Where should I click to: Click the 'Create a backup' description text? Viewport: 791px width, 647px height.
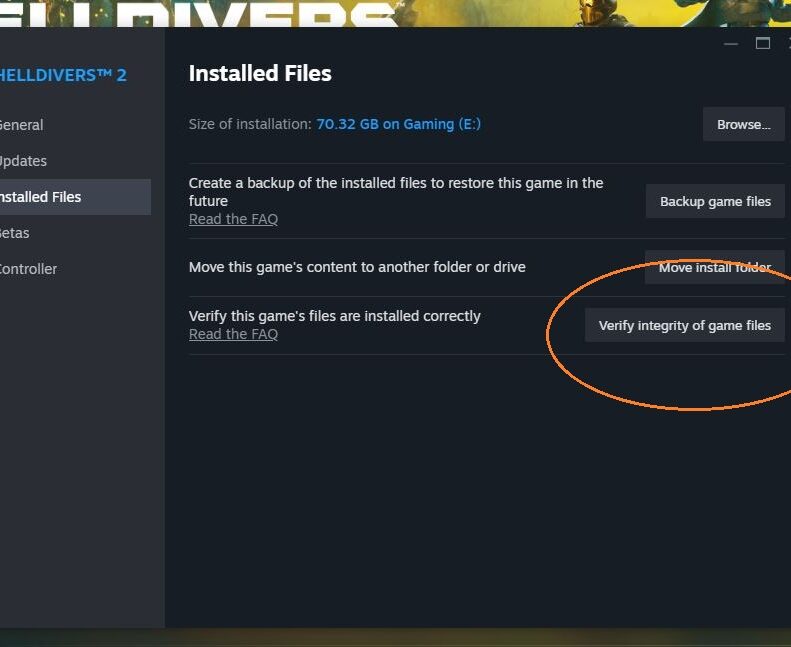click(396, 192)
